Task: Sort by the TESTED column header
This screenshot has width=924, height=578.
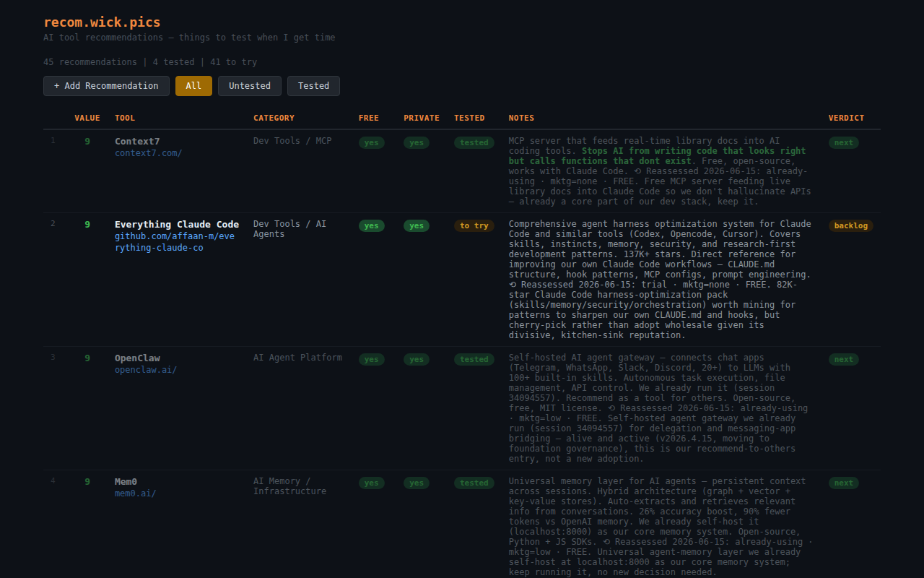Action: (x=469, y=118)
